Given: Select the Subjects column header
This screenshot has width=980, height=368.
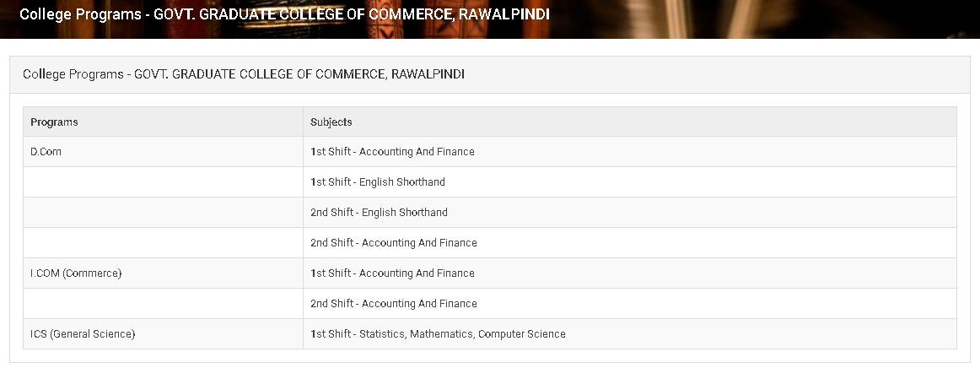Looking at the screenshot, I should click(331, 122).
